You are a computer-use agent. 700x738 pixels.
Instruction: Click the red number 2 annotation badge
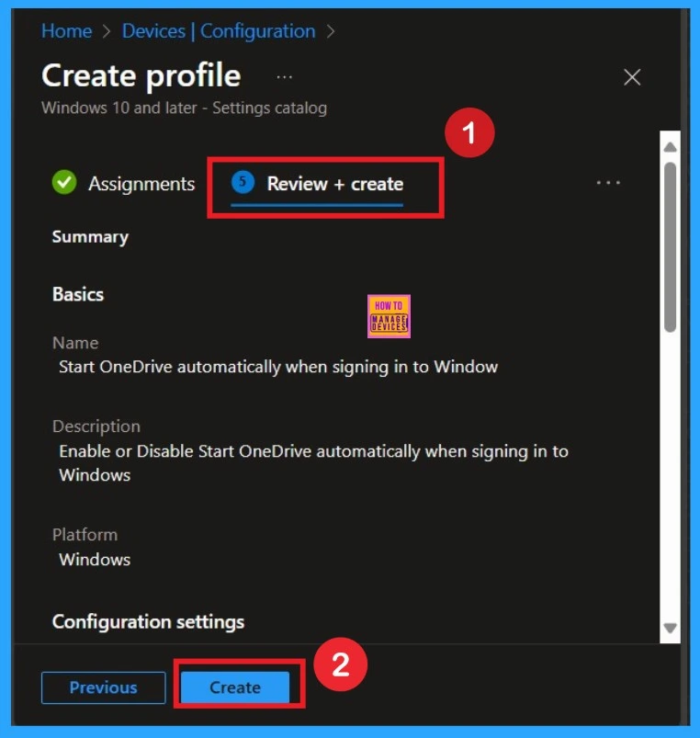point(340,664)
